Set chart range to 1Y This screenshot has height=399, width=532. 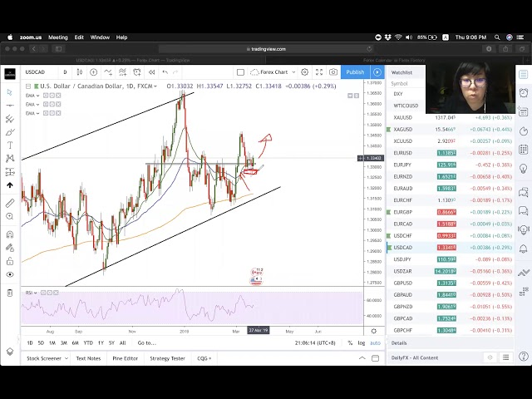[101, 342]
